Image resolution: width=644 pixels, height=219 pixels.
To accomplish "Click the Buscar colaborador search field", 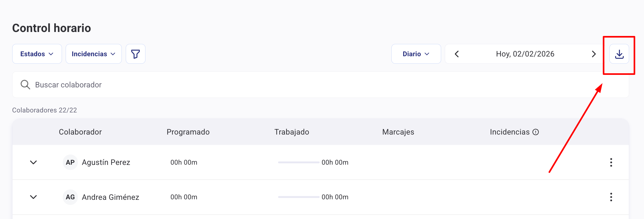I will click(x=319, y=85).
